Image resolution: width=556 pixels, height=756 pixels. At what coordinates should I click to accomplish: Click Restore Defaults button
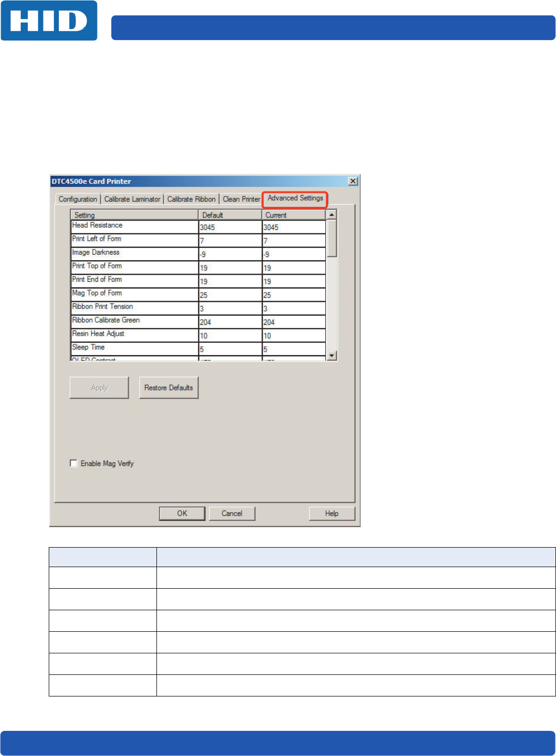click(x=169, y=387)
